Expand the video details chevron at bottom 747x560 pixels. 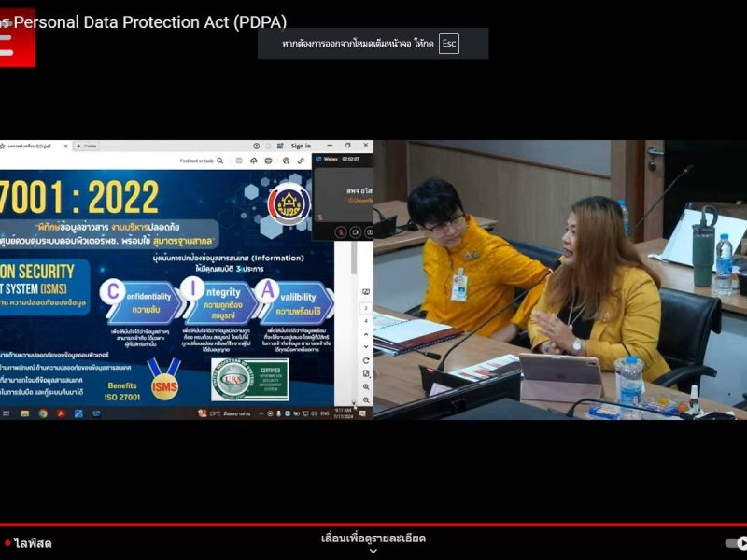pyautogui.click(x=373, y=552)
